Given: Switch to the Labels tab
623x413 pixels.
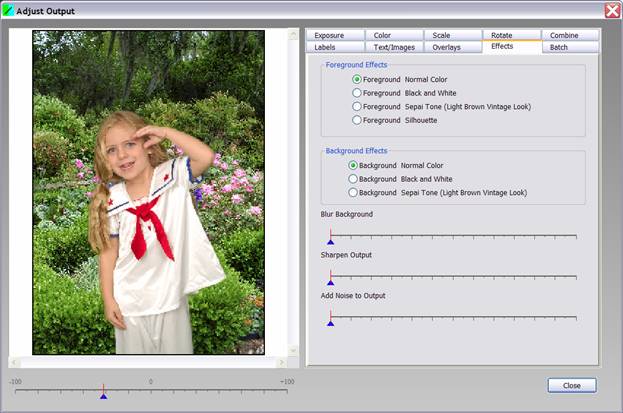Looking at the screenshot, I should (x=335, y=47).
